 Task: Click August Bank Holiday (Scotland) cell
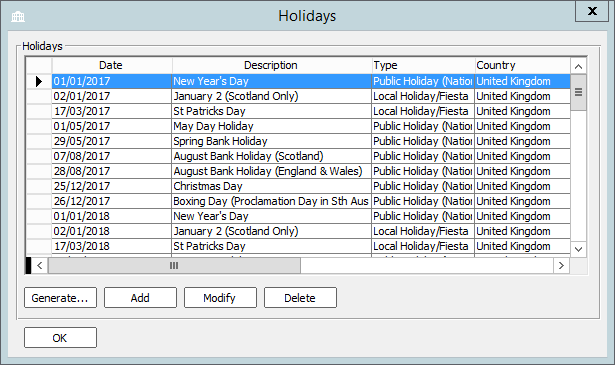271,156
